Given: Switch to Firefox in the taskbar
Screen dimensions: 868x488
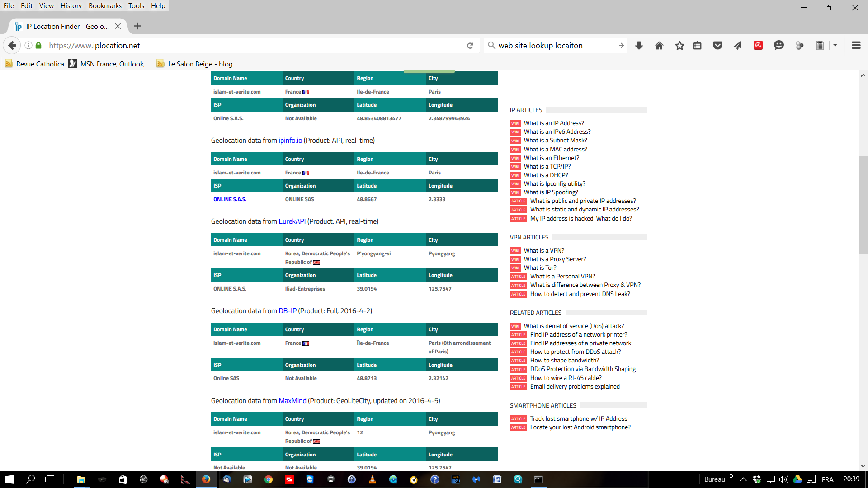Looking at the screenshot, I should 206,479.
